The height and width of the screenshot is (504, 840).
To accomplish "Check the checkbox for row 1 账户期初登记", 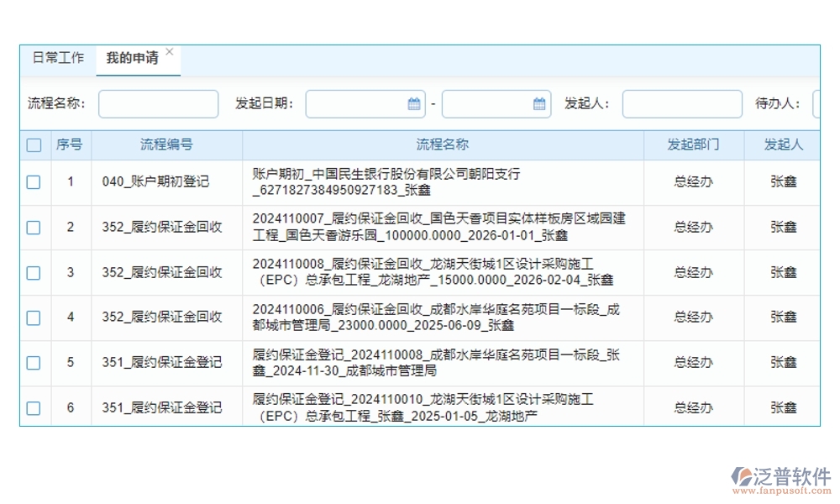I will point(34,182).
